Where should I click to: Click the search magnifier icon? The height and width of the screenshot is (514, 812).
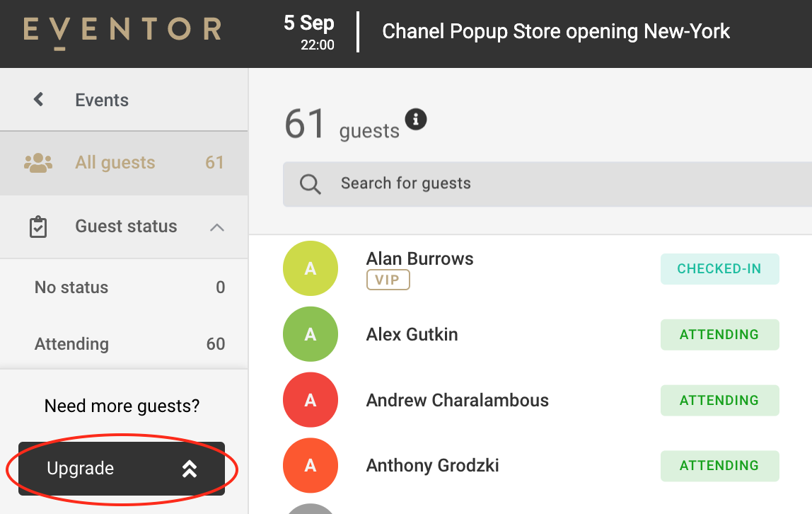tap(311, 184)
